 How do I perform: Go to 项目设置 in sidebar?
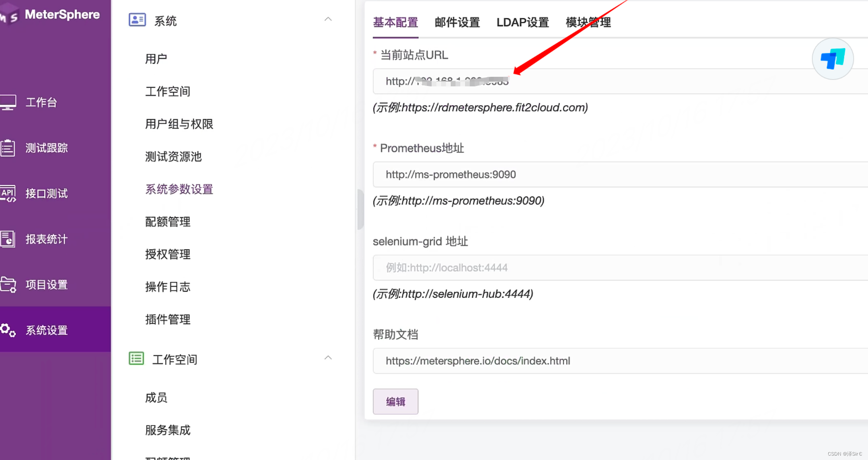(x=47, y=285)
